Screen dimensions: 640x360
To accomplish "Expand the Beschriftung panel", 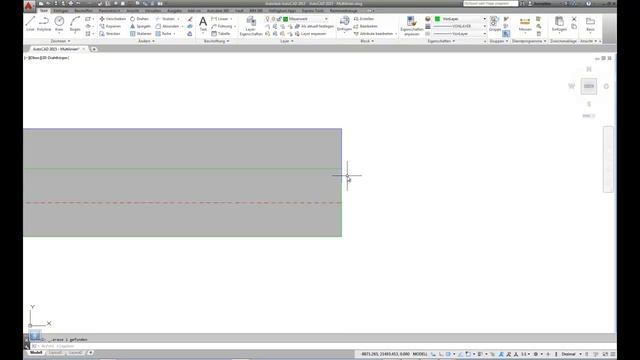I will click(x=216, y=41).
